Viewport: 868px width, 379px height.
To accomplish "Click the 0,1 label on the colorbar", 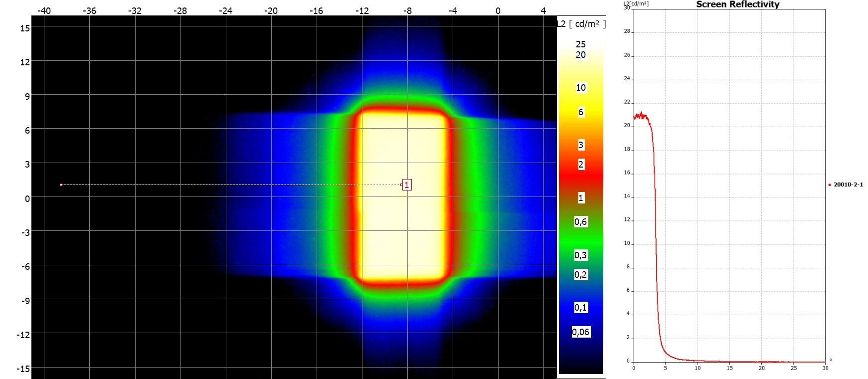I will (581, 308).
